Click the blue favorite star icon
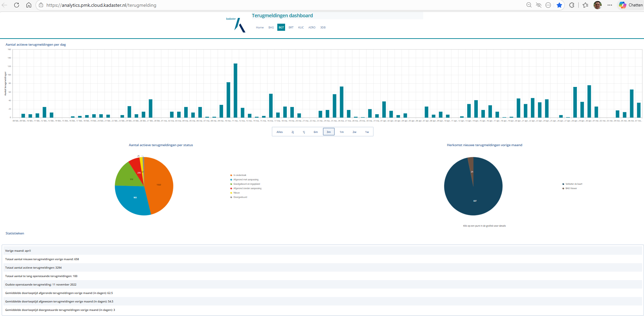 coord(559,5)
